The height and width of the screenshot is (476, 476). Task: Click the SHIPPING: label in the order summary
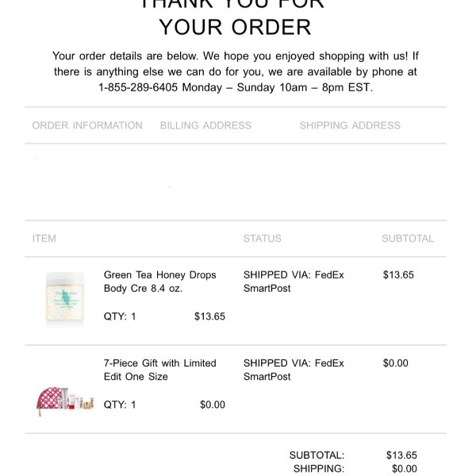pyautogui.click(x=319, y=468)
